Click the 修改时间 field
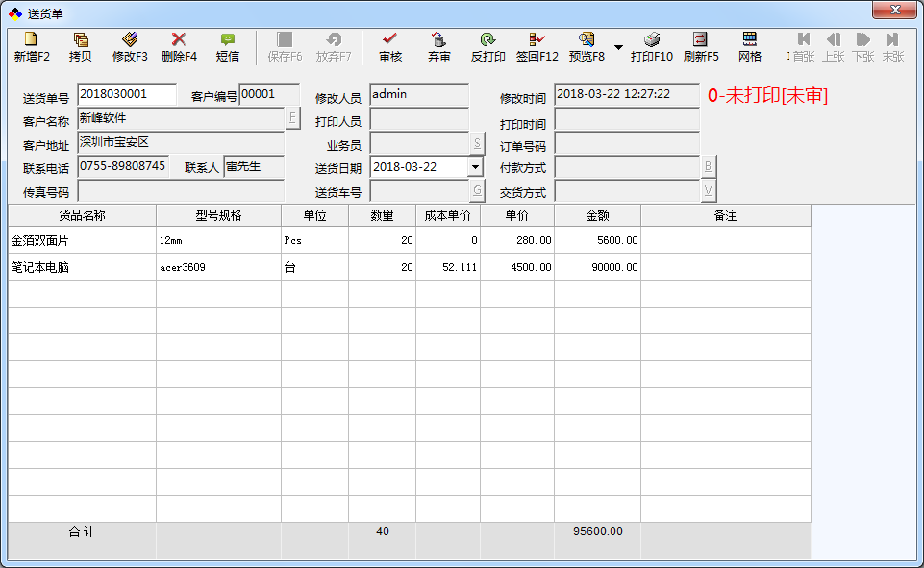This screenshot has height=568, width=924. [627, 94]
